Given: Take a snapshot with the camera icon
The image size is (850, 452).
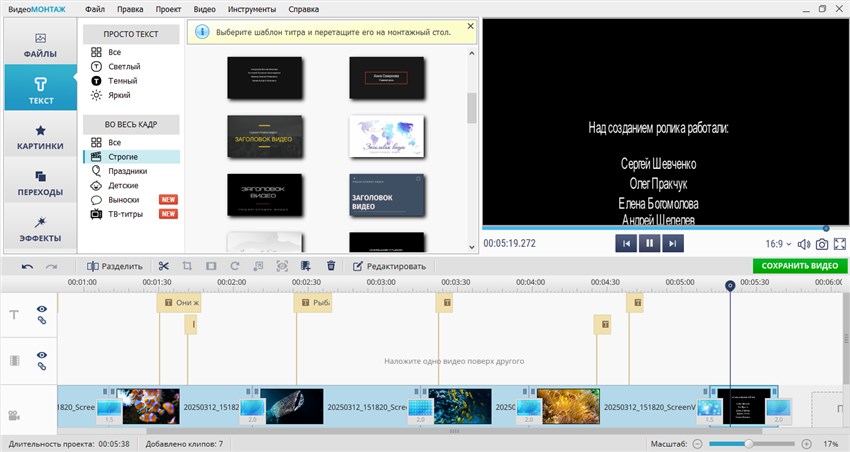Looking at the screenshot, I should [821, 243].
